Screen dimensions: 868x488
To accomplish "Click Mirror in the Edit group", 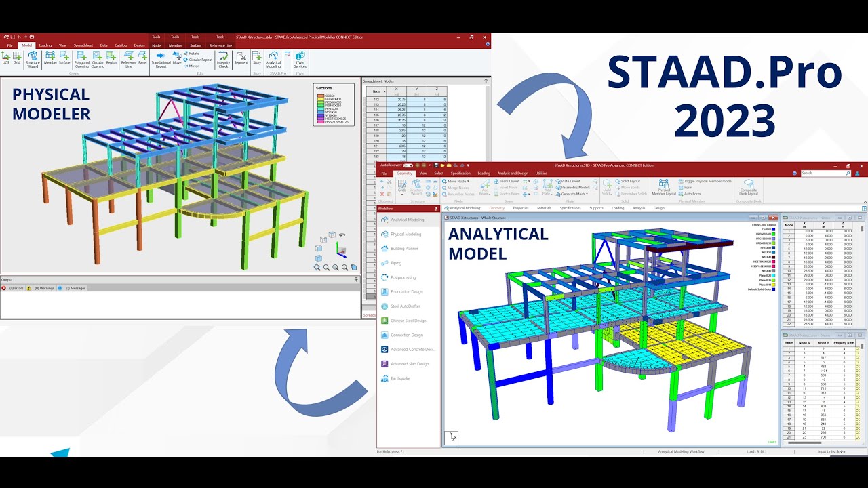I will (x=191, y=66).
